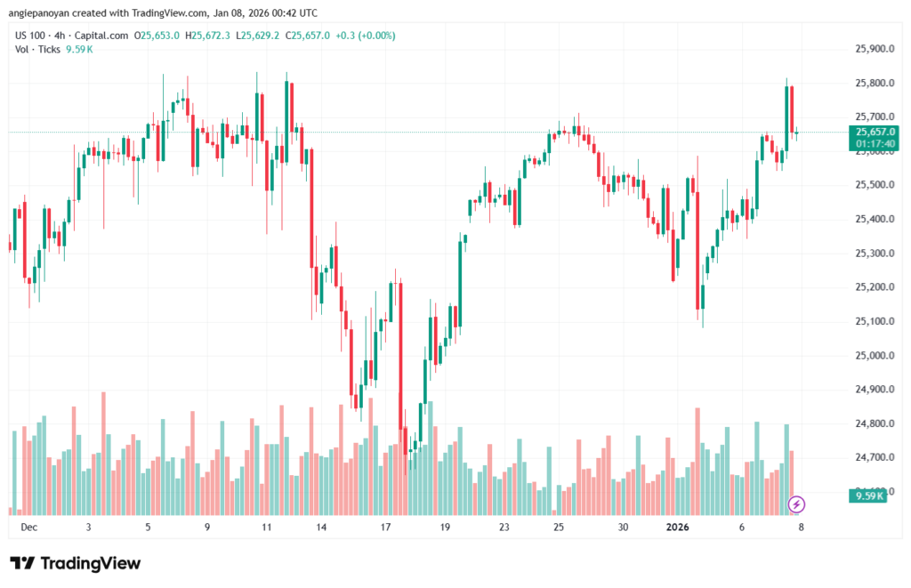Click the purple lightning bolt icon

click(797, 504)
